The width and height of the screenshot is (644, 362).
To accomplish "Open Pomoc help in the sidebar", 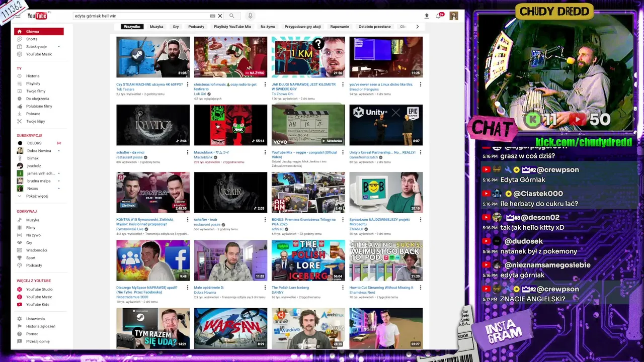I will [x=39, y=334].
